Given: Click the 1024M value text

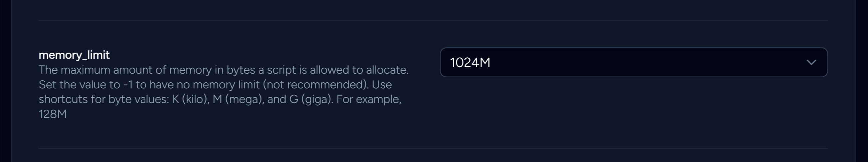Looking at the screenshot, I should click(x=470, y=63).
